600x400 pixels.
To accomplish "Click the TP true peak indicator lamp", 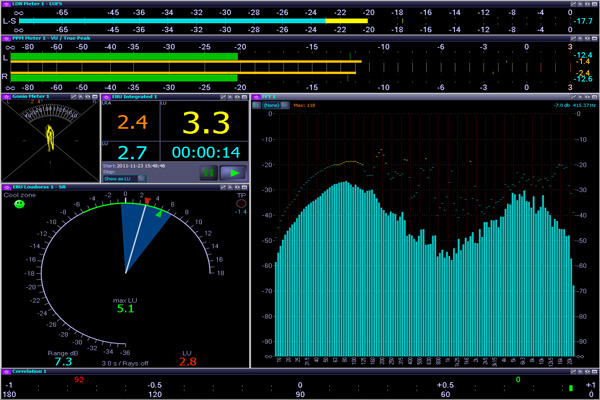I will (x=241, y=204).
